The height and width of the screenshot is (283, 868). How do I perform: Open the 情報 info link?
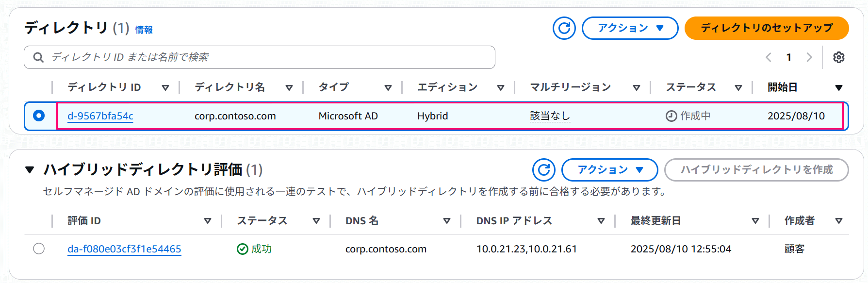(x=144, y=30)
